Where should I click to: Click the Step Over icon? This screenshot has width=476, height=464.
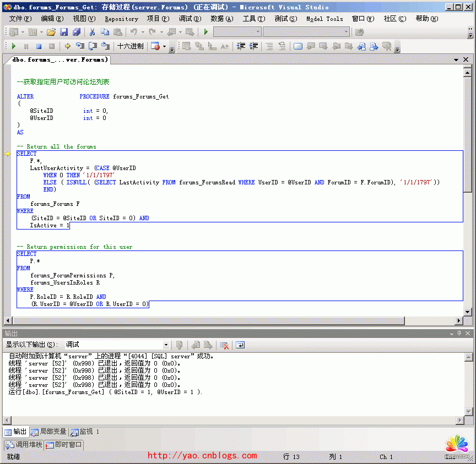coord(93,46)
